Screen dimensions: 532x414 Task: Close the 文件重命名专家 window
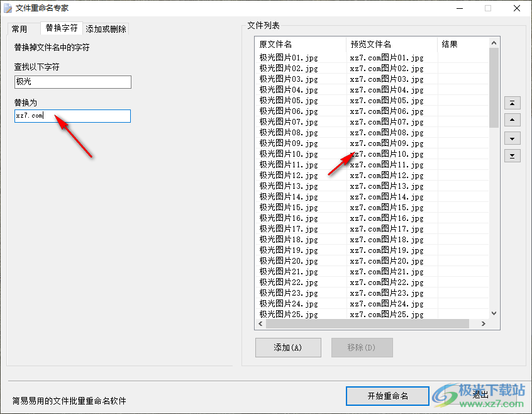[x=517, y=8]
